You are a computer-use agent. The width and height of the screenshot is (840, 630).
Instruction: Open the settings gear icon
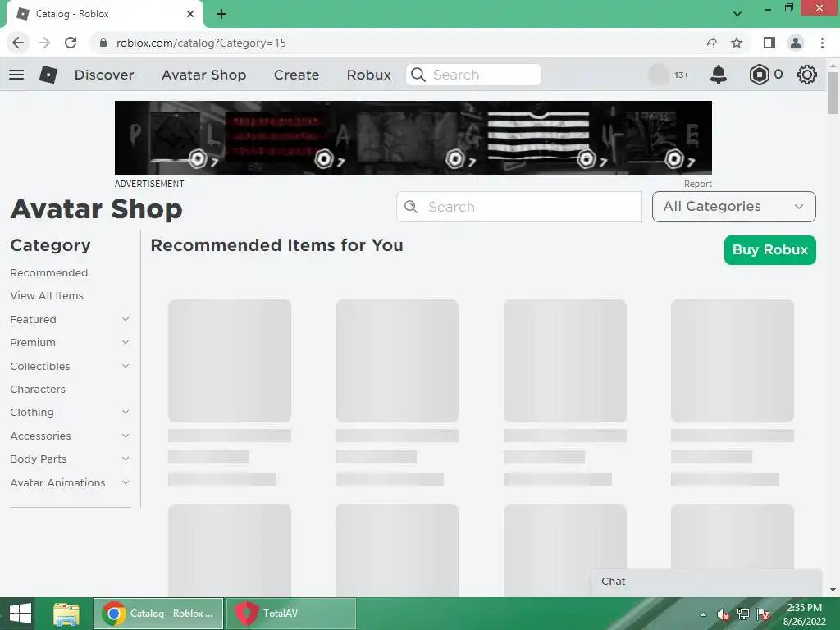pos(807,75)
